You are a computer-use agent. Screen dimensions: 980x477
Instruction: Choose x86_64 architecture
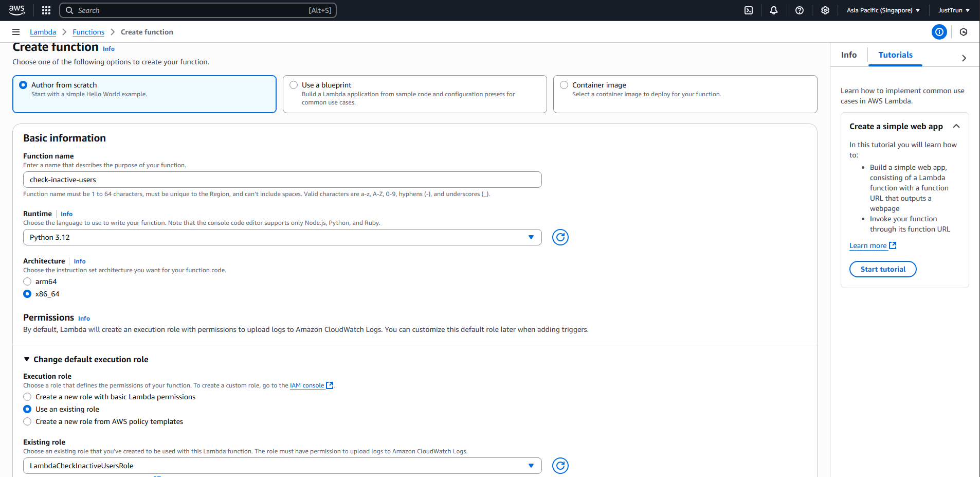(x=27, y=294)
